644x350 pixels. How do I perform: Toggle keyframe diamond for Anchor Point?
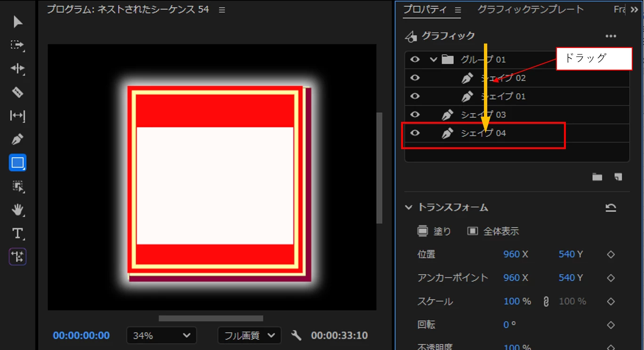click(x=611, y=278)
